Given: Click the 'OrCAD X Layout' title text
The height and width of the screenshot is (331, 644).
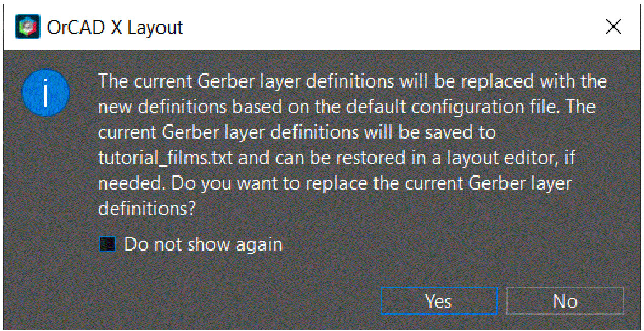Looking at the screenshot, I should click(x=115, y=27).
